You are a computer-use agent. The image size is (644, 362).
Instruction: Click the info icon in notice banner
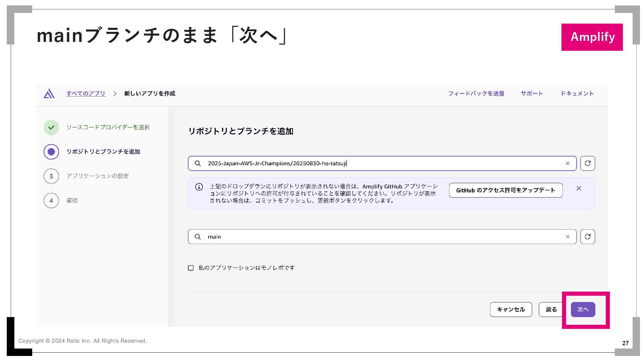click(x=199, y=187)
